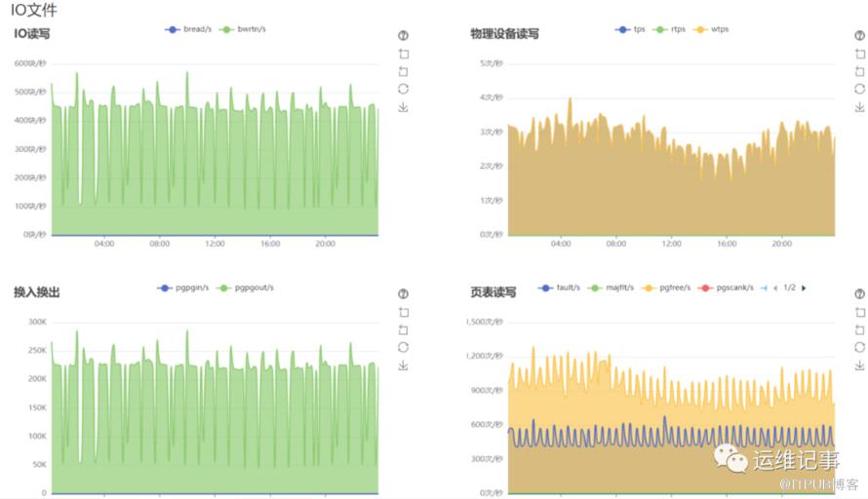868x499 pixels.
Task: Toggle the bwrtn/s legend series
Action: click(242, 29)
